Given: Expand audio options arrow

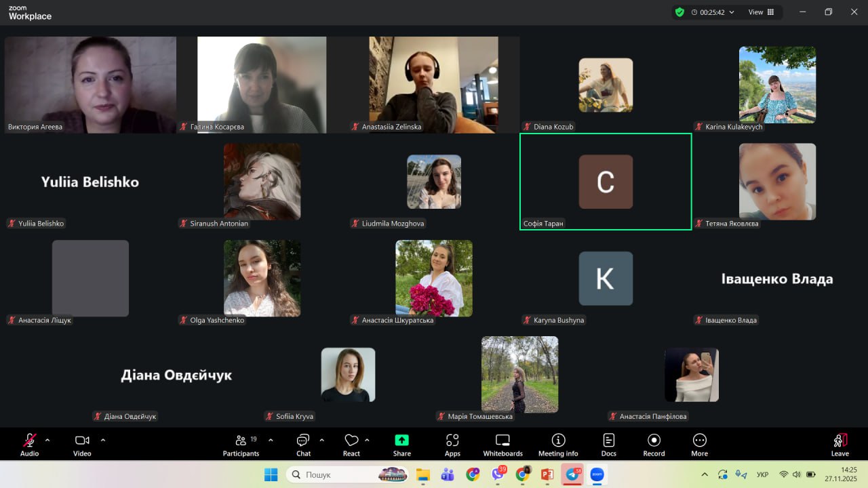Looking at the screenshot, I should [x=47, y=440].
